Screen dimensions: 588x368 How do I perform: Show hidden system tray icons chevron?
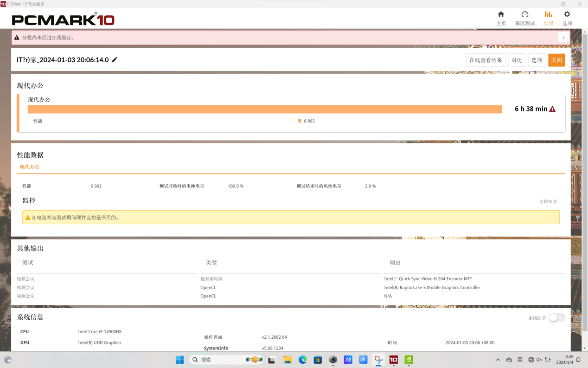(x=498, y=360)
